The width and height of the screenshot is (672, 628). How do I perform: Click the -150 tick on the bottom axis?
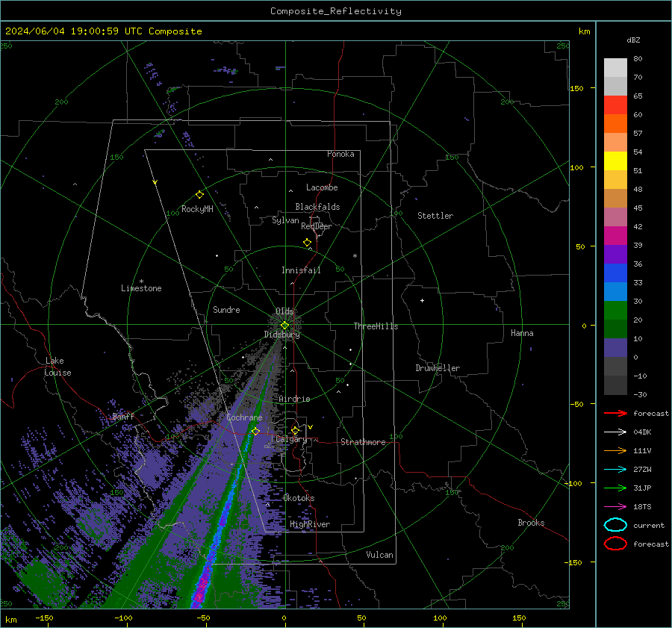[x=44, y=618]
